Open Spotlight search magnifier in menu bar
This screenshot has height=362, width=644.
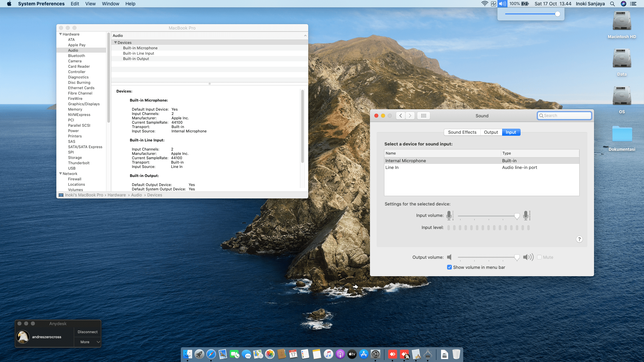click(612, 4)
